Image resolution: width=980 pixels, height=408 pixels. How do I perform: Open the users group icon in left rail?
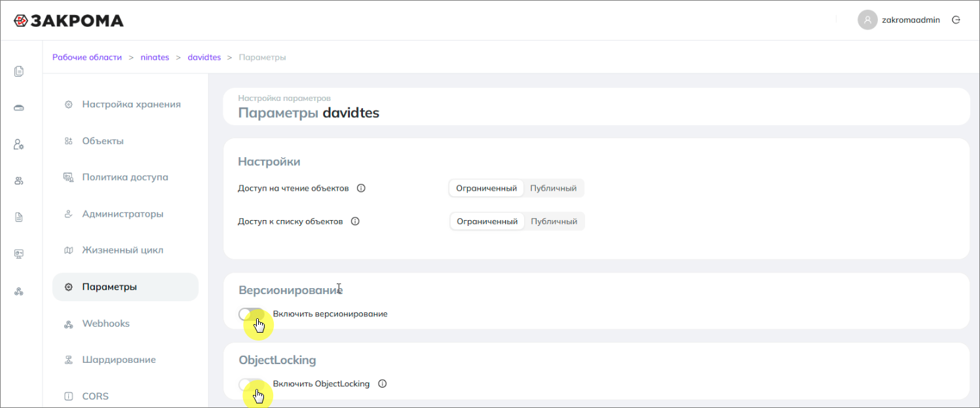coord(19,181)
